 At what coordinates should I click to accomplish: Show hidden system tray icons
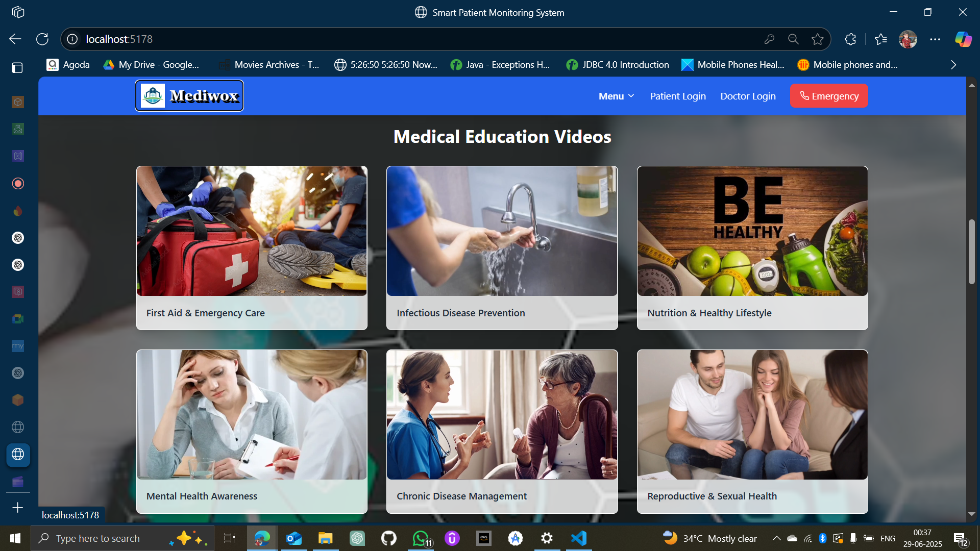[776, 538]
